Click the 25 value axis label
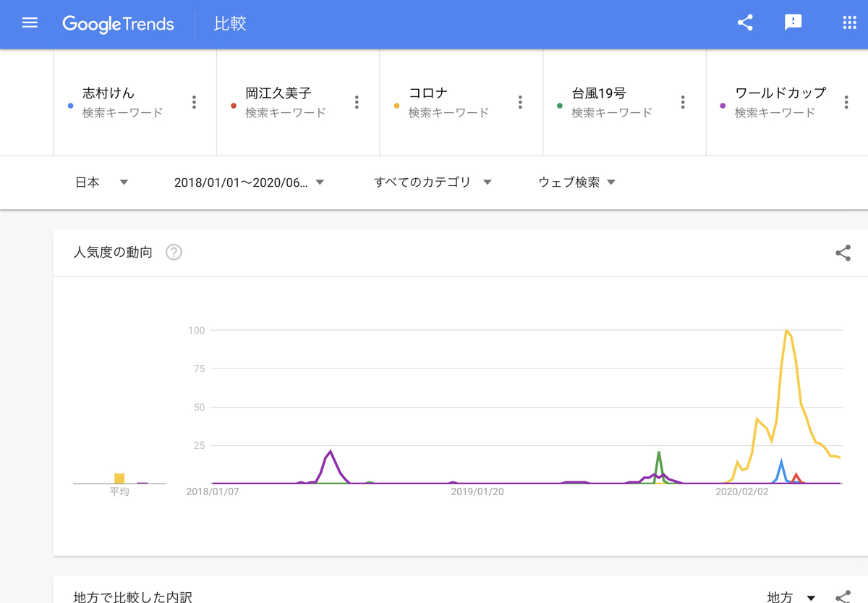The height and width of the screenshot is (603, 868). click(200, 446)
